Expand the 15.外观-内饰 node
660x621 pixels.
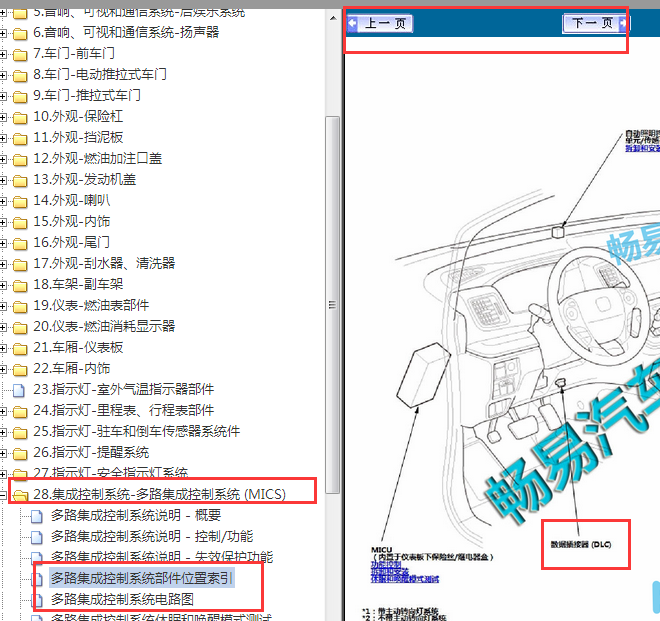tap(3, 222)
